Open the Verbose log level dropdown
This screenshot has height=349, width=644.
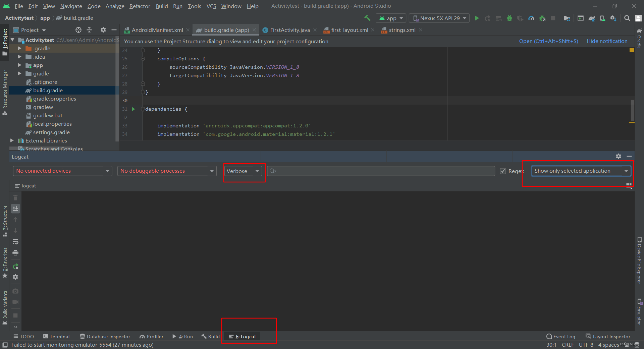[x=243, y=171]
